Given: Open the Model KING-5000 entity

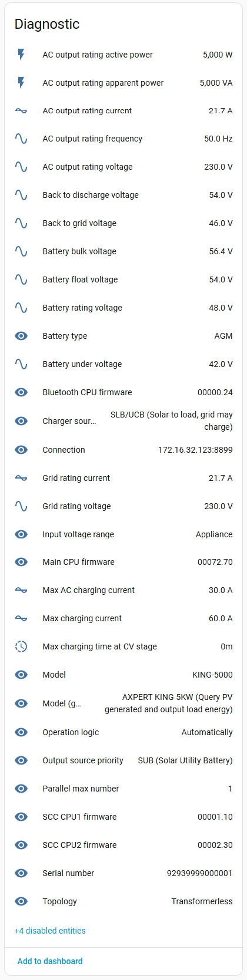Looking at the screenshot, I should pyautogui.click(x=123, y=675).
